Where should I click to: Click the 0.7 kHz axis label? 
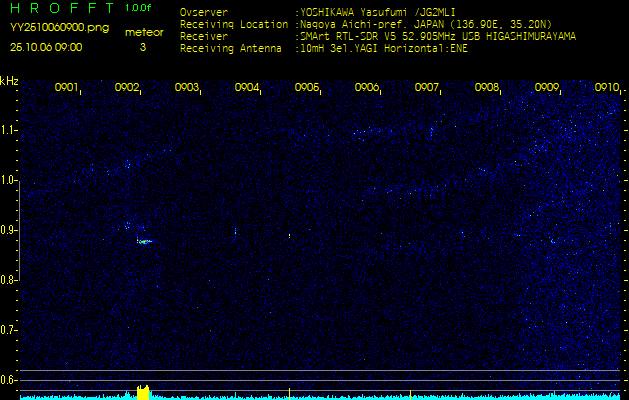(7, 330)
